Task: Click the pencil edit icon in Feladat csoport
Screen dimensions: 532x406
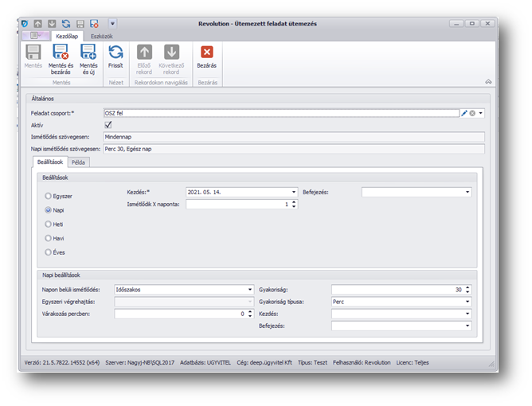Action: 464,114
